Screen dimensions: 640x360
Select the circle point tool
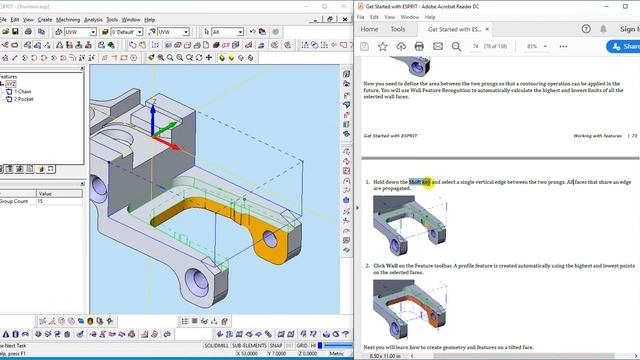(133, 58)
